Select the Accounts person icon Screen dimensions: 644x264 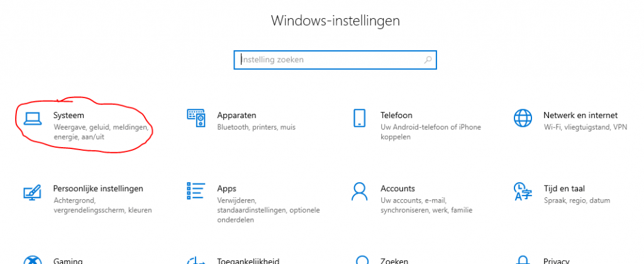click(359, 191)
